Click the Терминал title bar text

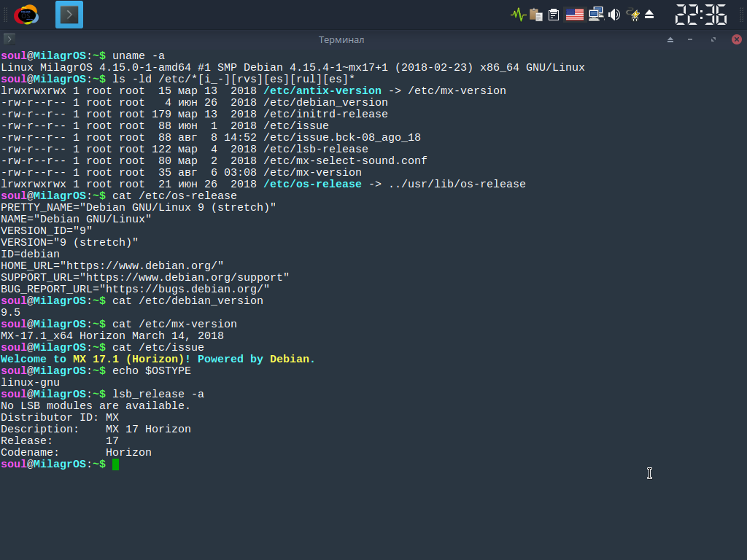[341, 40]
